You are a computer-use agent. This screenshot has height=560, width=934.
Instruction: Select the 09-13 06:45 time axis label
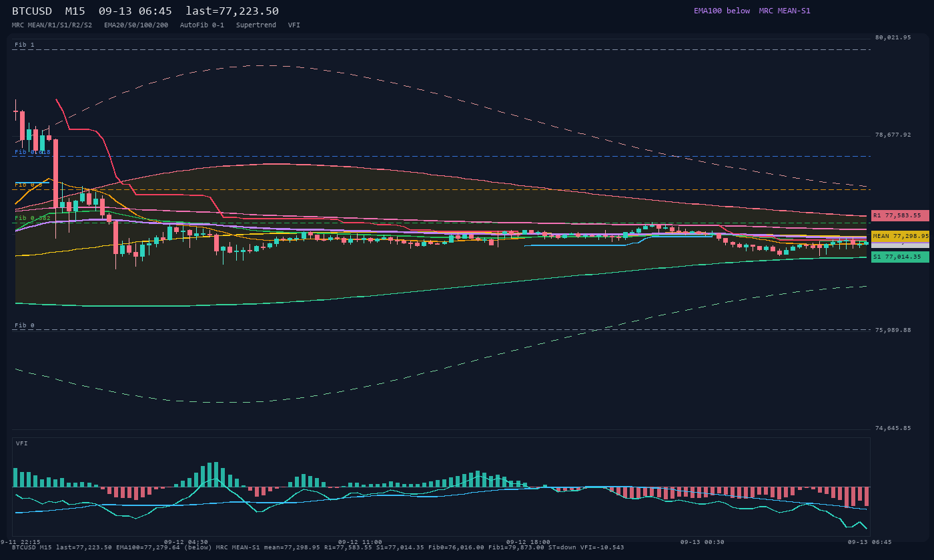(x=870, y=542)
